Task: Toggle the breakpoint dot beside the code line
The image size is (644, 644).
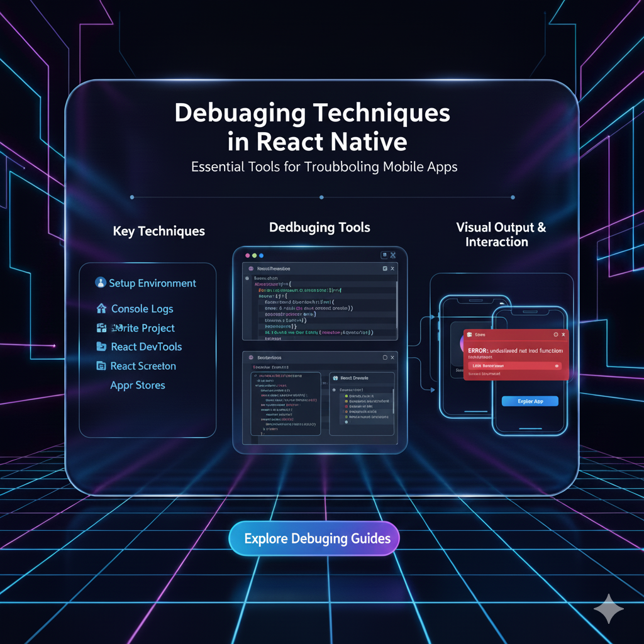Action: click(247, 278)
